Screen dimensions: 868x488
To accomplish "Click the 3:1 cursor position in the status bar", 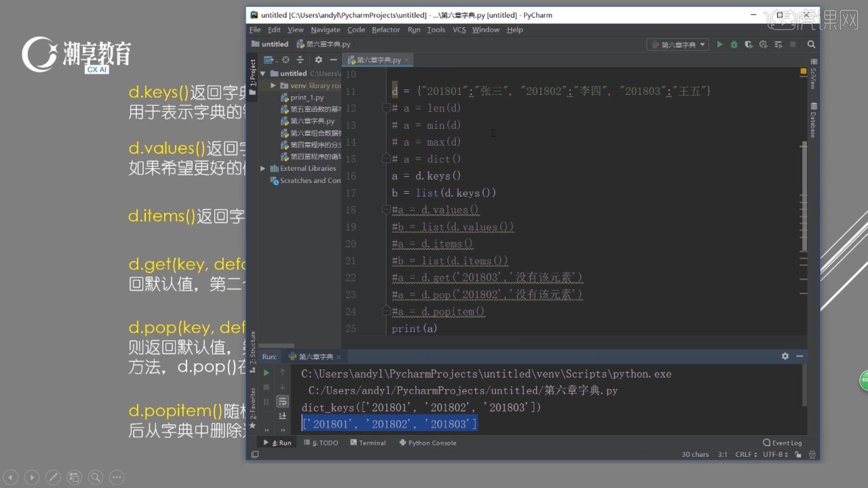I will [x=722, y=455].
